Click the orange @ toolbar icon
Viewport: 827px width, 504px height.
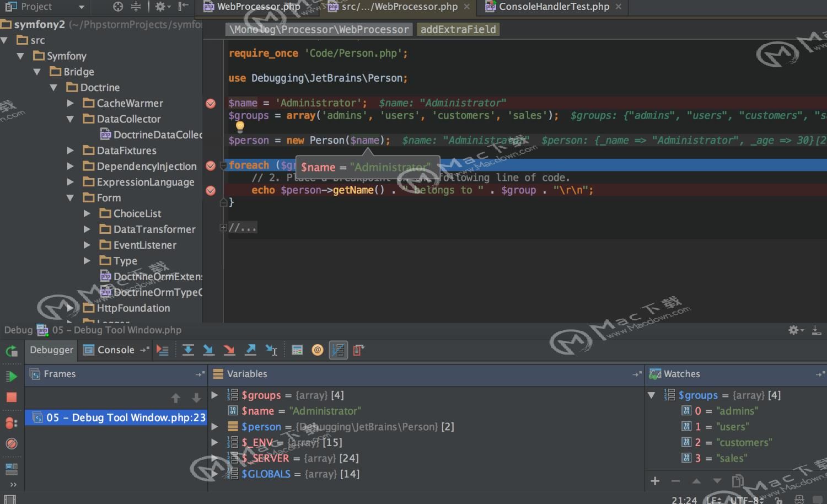318,350
